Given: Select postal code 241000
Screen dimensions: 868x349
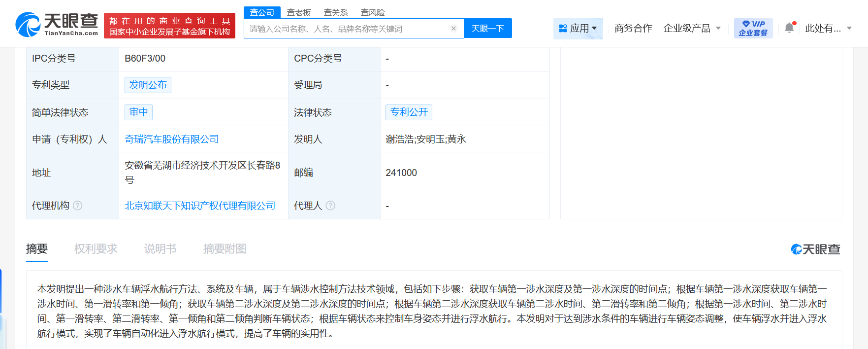Looking at the screenshot, I should (401, 173).
